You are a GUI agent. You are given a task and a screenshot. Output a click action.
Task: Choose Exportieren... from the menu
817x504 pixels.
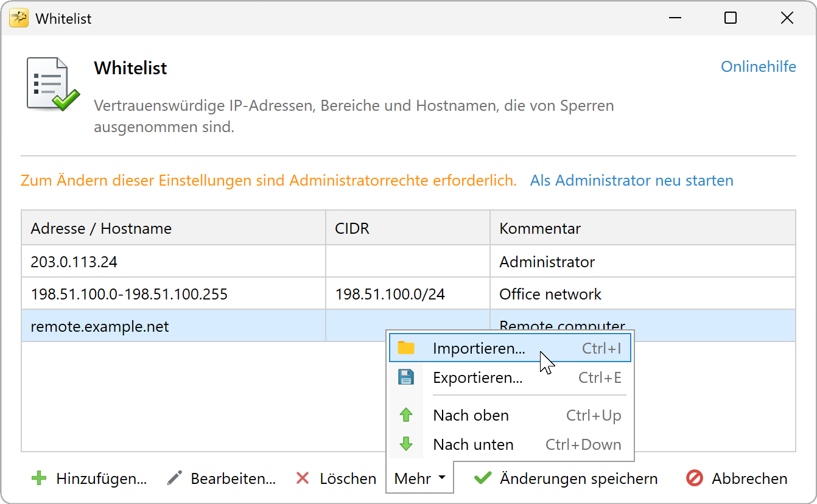pyautogui.click(x=510, y=377)
